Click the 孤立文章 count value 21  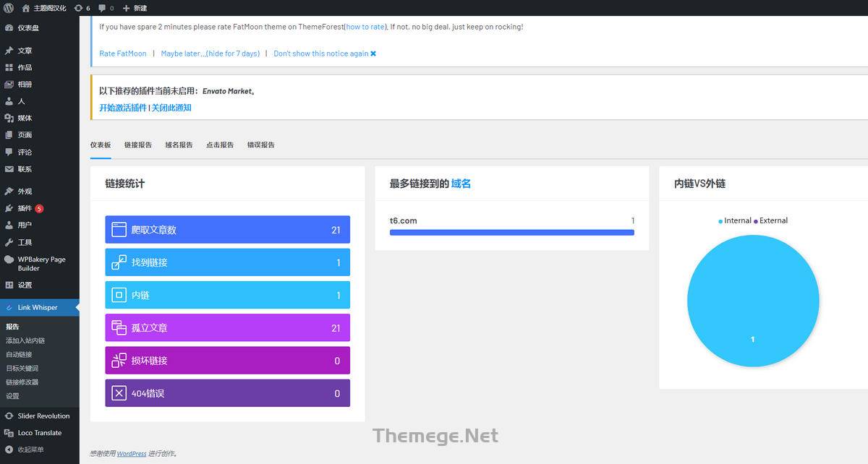coord(336,328)
